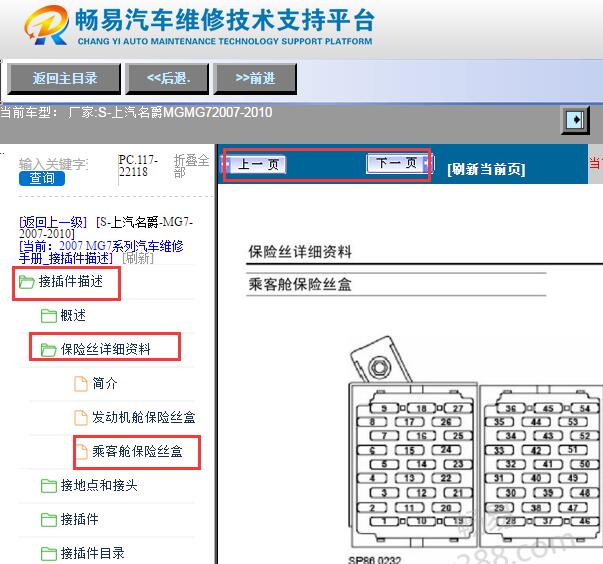Click the 接地点和接头 folder icon
603x564 pixels.
(49, 486)
